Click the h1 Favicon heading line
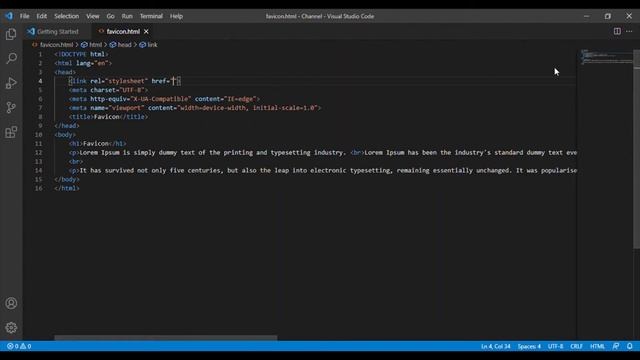The image size is (640, 360). pyautogui.click(x=98, y=144)
